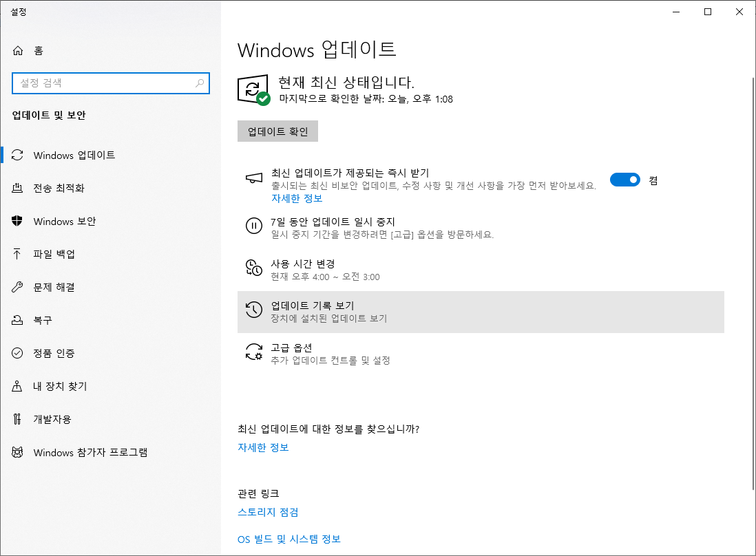
Task: Switch to 복구 settings
Action: (110, 320)
